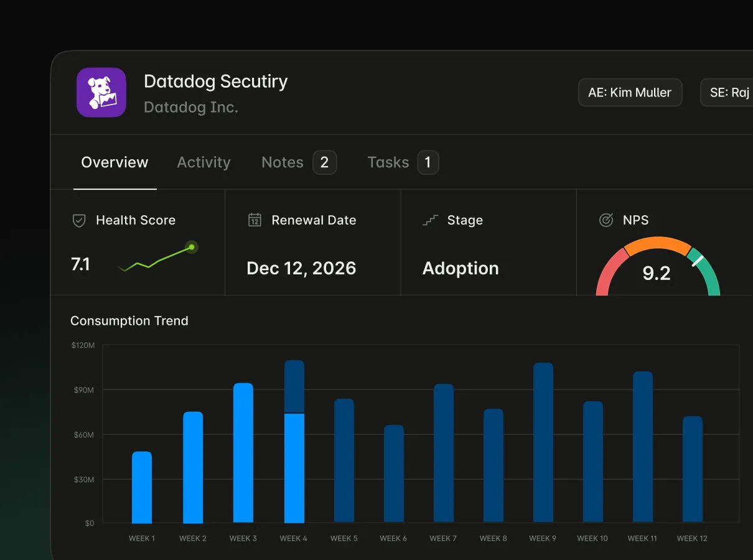Click the Dec 12, 2026 renewal date
The height and width of the screenshot is (560, 753).
click(x=301, y=268)
